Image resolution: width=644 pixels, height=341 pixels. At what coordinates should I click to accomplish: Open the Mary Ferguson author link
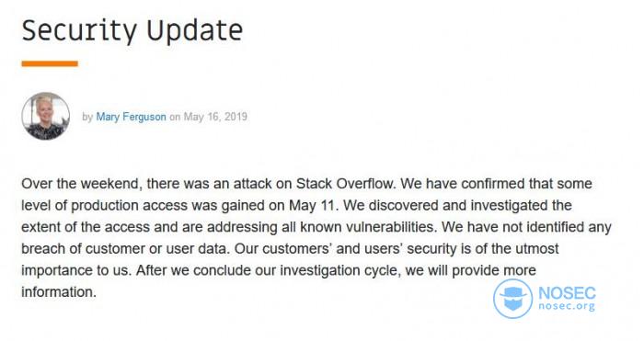click(131, 117)
